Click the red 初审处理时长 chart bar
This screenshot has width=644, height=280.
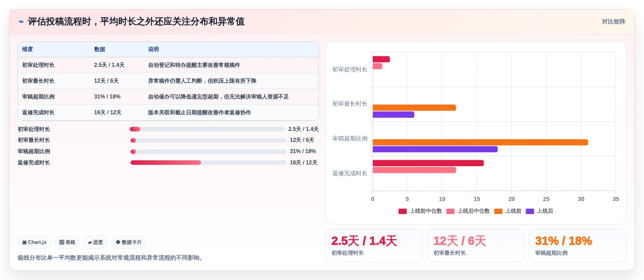click(381, 59)
